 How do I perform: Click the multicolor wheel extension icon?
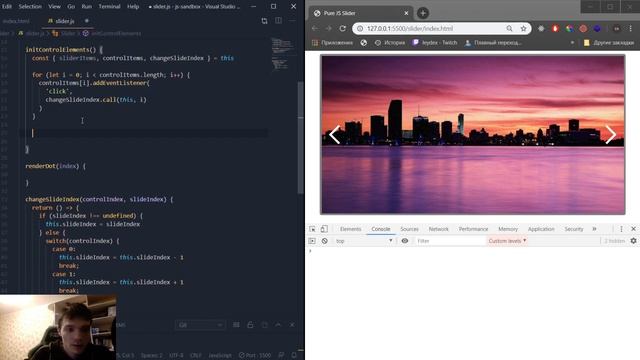[x=569, y=29]
